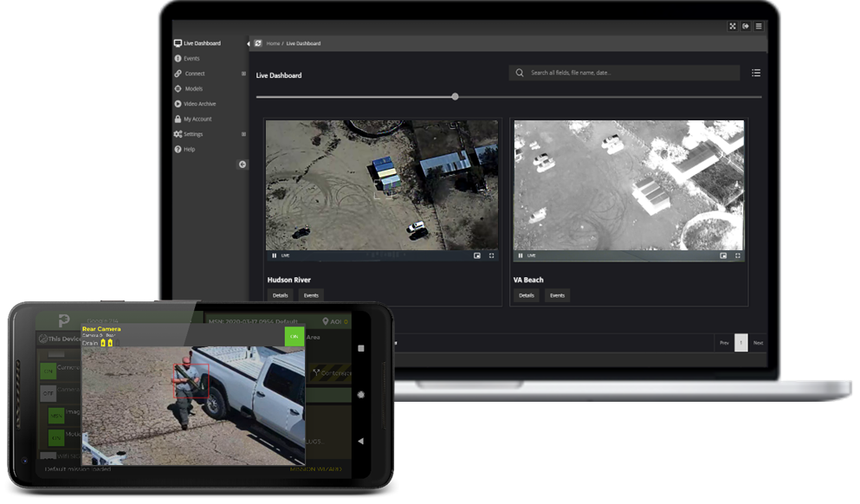
Task: Pause the Hudson River live feed
Action: (x=275, y=255)
